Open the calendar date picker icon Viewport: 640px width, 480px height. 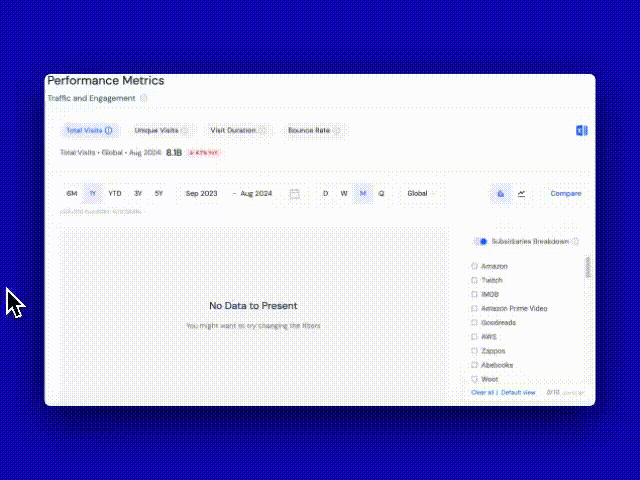[x=294, y=194]
